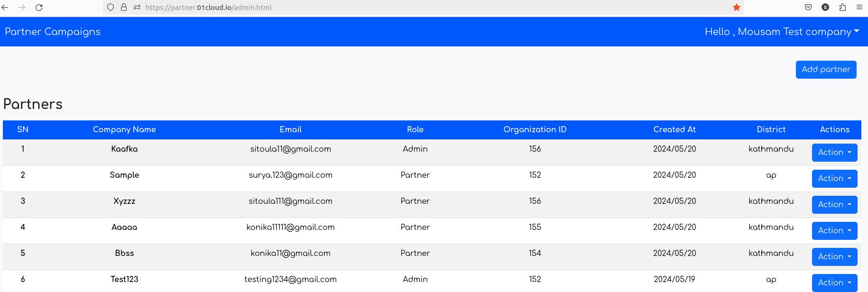Viewport: 868px width, 292px height.
Task: Click email sitoula111@gmail.com
Action: [291, 201]
